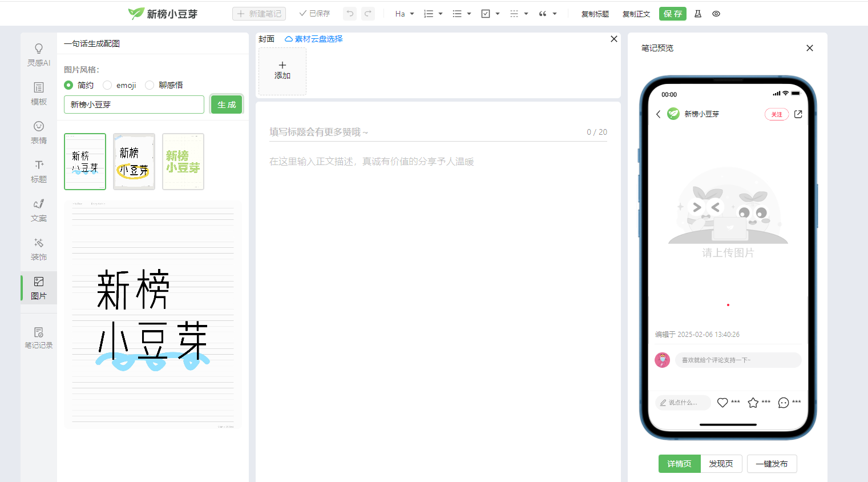The image size is (868, 482).
Task: Click the pink user avatar in comments
Action: [662, 360]
